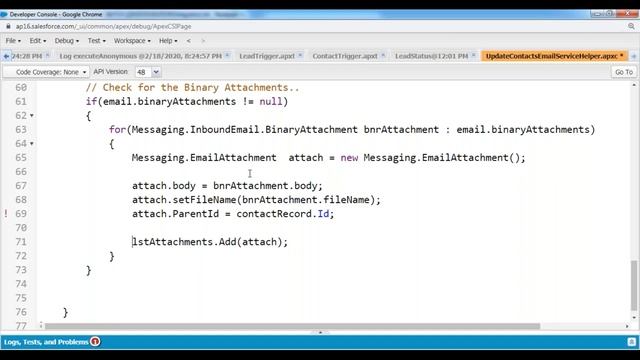Click 'attach.ParentId' on line 69
This screenshot has height=360, width=640.
176,214
